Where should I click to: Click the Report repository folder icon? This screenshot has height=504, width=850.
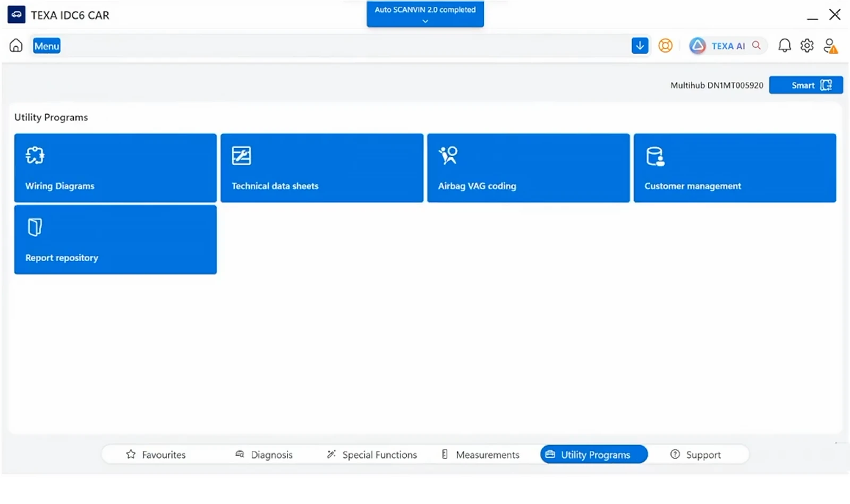[35, 227]
